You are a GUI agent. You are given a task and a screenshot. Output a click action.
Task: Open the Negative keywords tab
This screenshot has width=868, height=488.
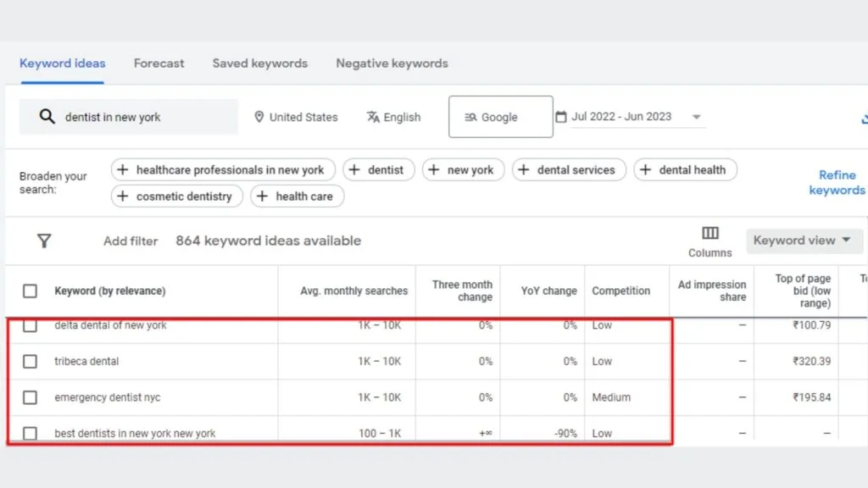(x=392, y=64)
